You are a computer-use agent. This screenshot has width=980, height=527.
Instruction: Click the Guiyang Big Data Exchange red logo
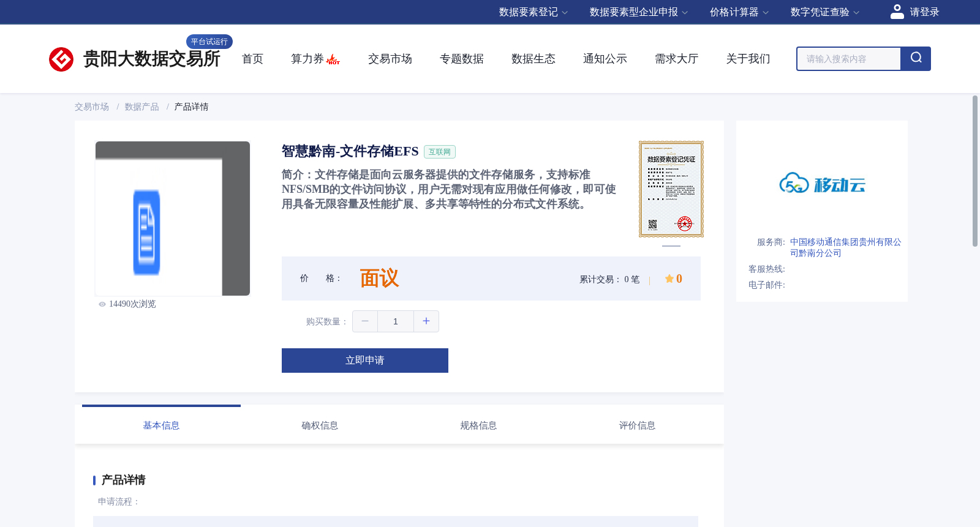click(x=61, y=59)
